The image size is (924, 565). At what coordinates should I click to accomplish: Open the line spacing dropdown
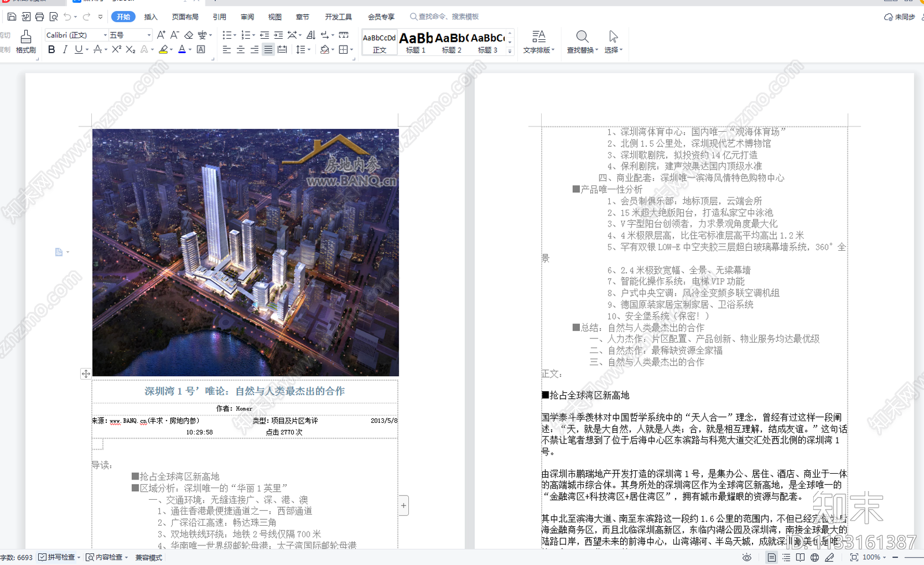pos(309,50)
